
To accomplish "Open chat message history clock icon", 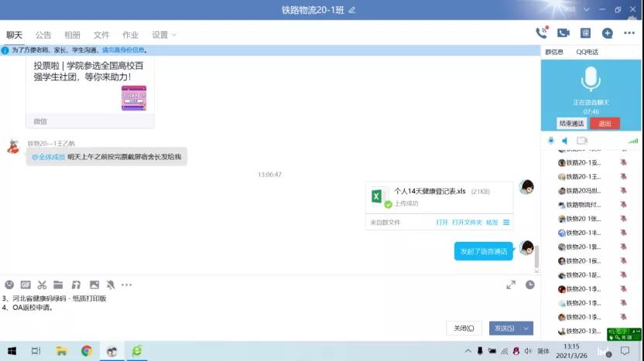I will [529, 284].
